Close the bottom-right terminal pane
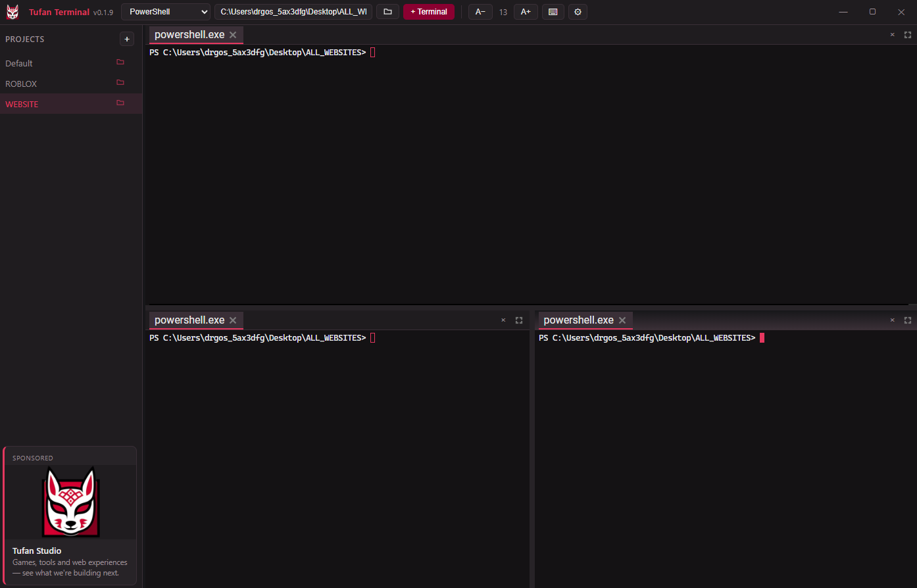This screenshot has width=917, height=588. pyautogui.click(x=892, y=320)
